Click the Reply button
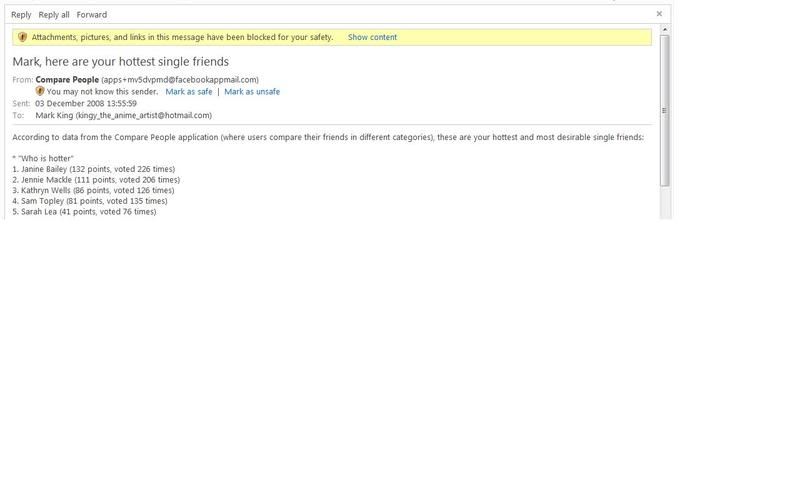800x500 pixels. (x=21, y=15)
